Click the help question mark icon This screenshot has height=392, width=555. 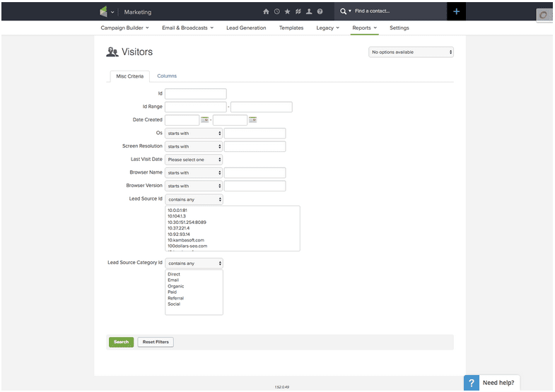(x=320, y=12)
